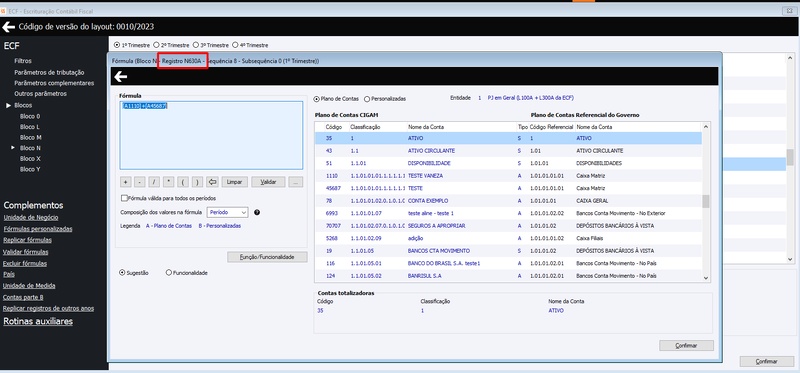Image resolution: width=800 pixels, height=373 pixels.
Task: Insert the division operator button
Action: [x=155, y=182]
